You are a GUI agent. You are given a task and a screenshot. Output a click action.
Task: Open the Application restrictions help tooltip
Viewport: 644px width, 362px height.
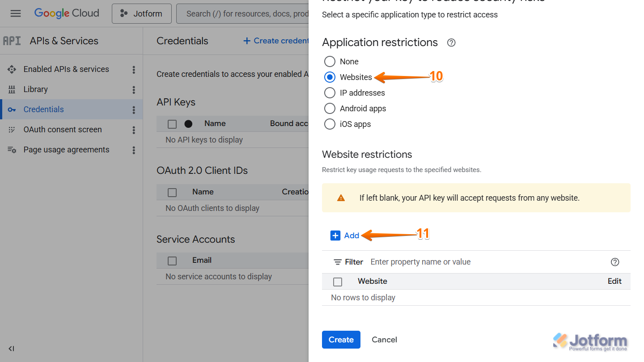(451, 42)
